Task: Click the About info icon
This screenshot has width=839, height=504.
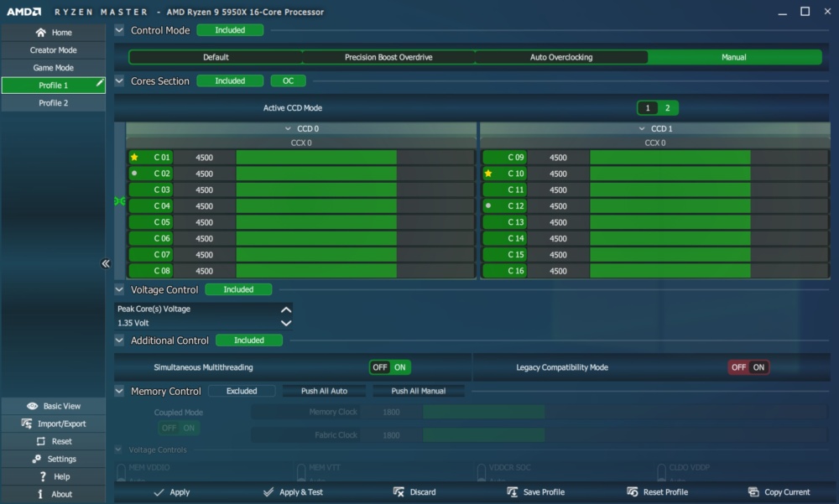Action: (x=40, y=494)
